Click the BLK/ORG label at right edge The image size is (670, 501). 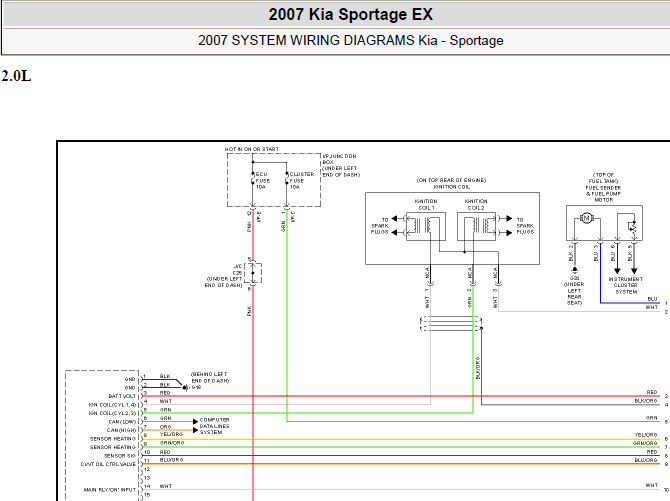pos(646,401)
